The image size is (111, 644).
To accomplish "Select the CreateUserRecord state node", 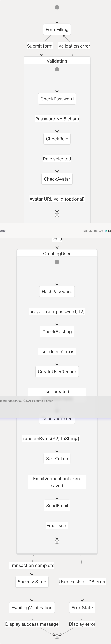I will point(57,371).
